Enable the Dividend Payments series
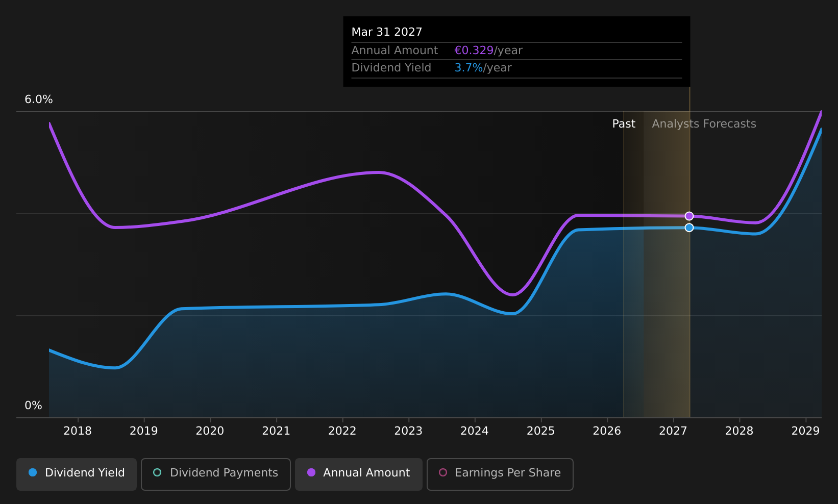 pos(216,474)
